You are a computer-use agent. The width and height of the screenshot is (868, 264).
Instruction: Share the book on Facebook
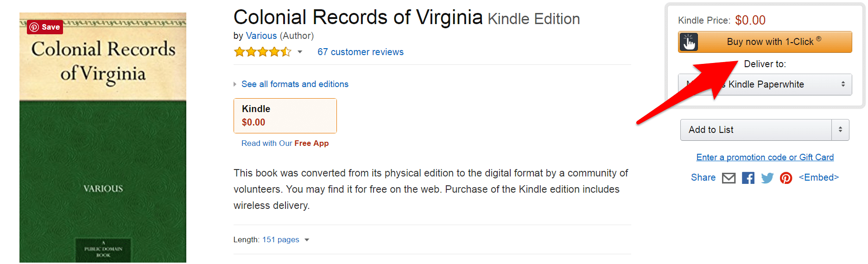(x=748, y=178)
